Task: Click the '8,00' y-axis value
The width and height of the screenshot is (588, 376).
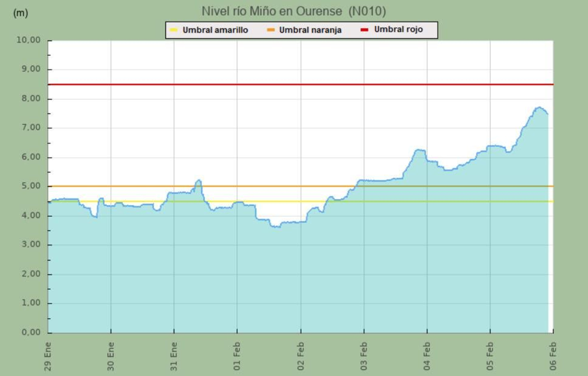Action: pyautogui.click(x=31, y=98)
